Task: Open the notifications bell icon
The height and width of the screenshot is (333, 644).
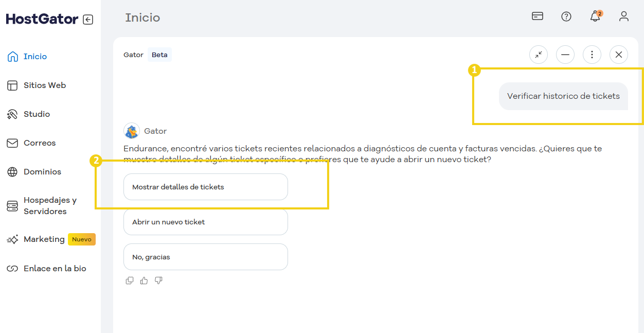Action: tap(595, 16)
